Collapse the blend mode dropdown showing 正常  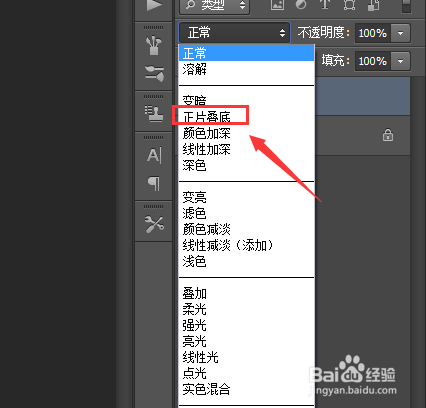coord(234,33)
